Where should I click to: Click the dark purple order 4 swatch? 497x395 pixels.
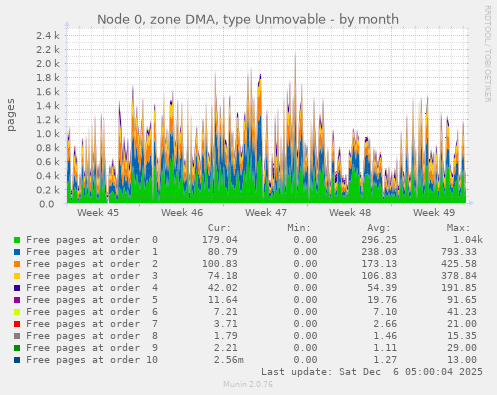click(x=17, y=288)
